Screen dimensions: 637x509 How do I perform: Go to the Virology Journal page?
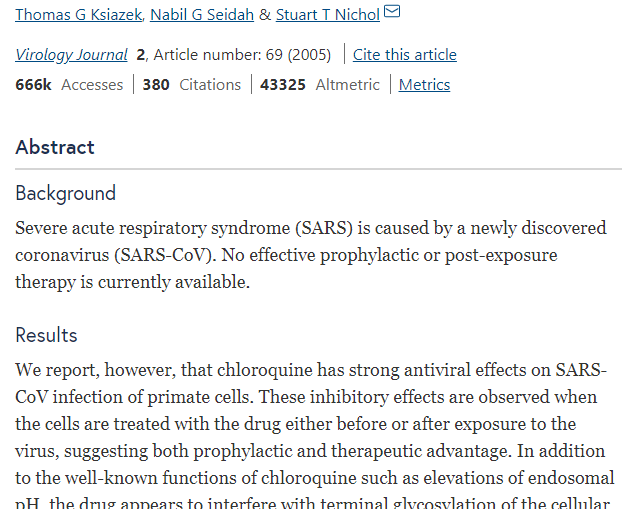71,55
